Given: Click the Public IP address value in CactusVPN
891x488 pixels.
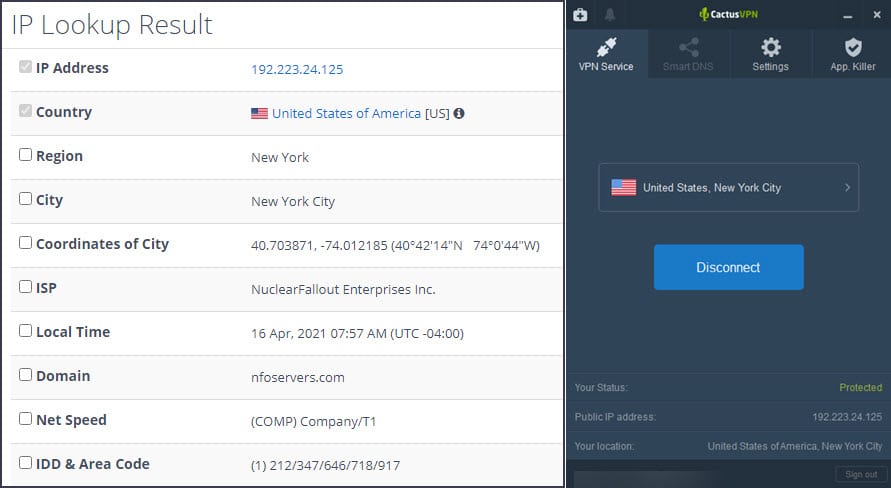Looking at the screenshot, I should tap(847, 417).
